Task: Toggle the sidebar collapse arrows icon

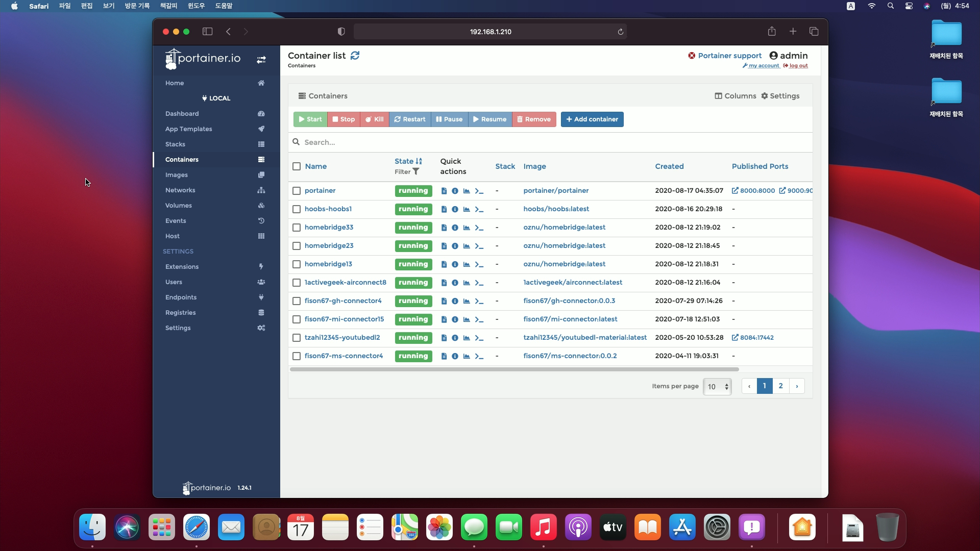Action: [261, 60]
